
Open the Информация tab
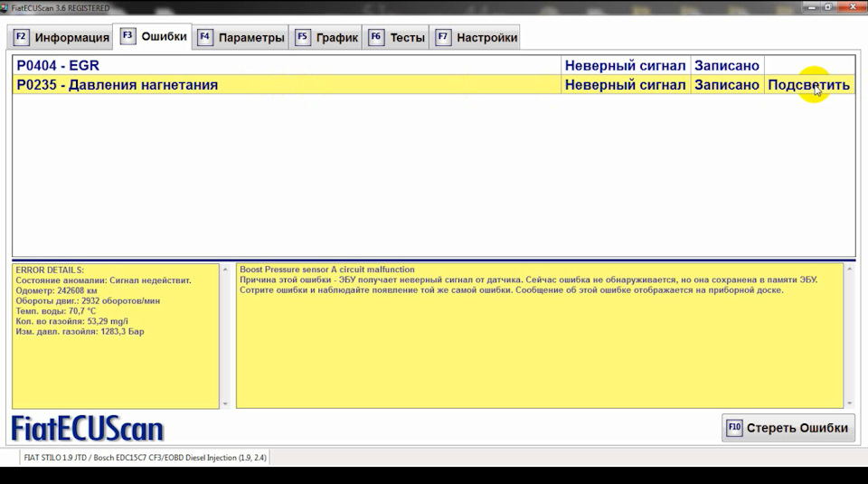(61, 37)
